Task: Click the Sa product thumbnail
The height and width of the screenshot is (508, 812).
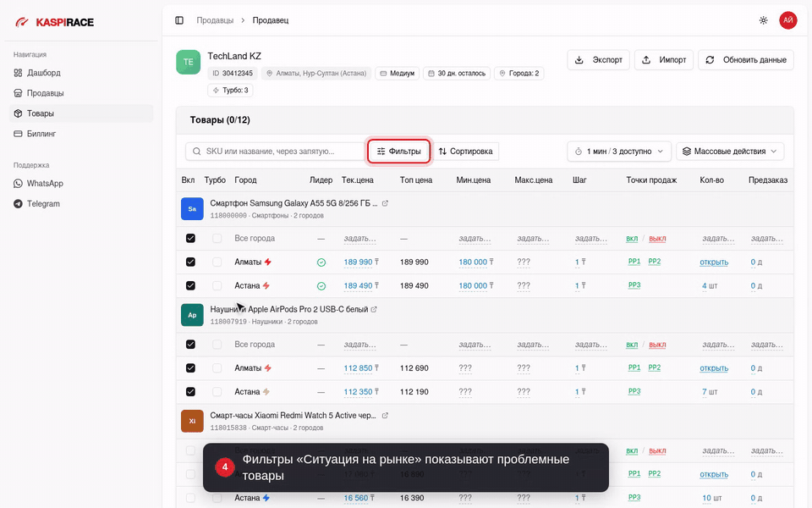Action: (x=192, y=209)
